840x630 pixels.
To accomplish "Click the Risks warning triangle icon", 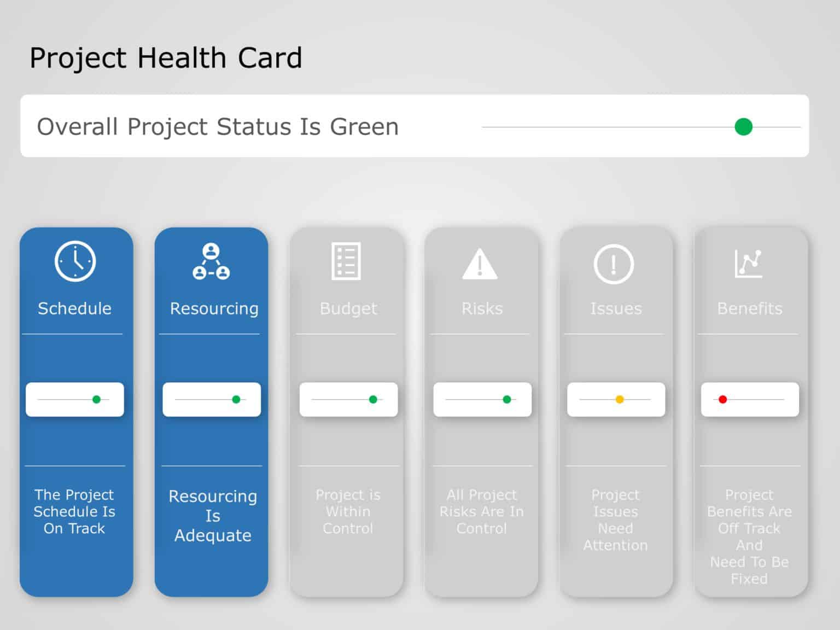I will pos(481,265).
